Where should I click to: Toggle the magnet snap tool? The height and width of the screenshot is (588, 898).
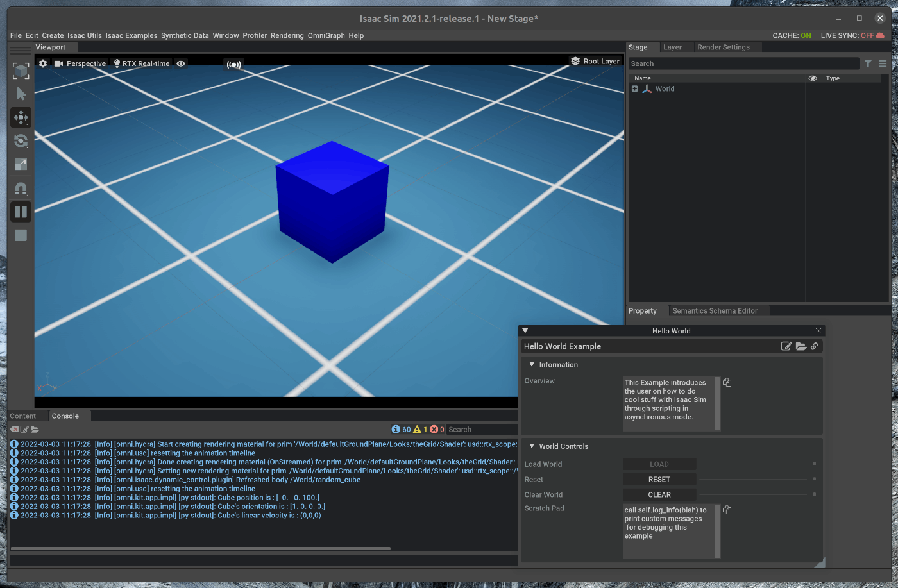coord(21,189)
